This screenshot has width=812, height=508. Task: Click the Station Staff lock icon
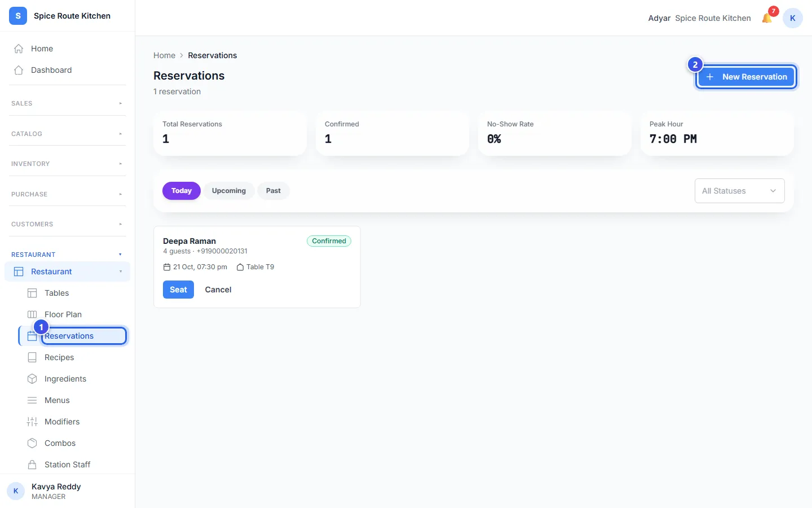pyautogui.click(x=32, y=465)
